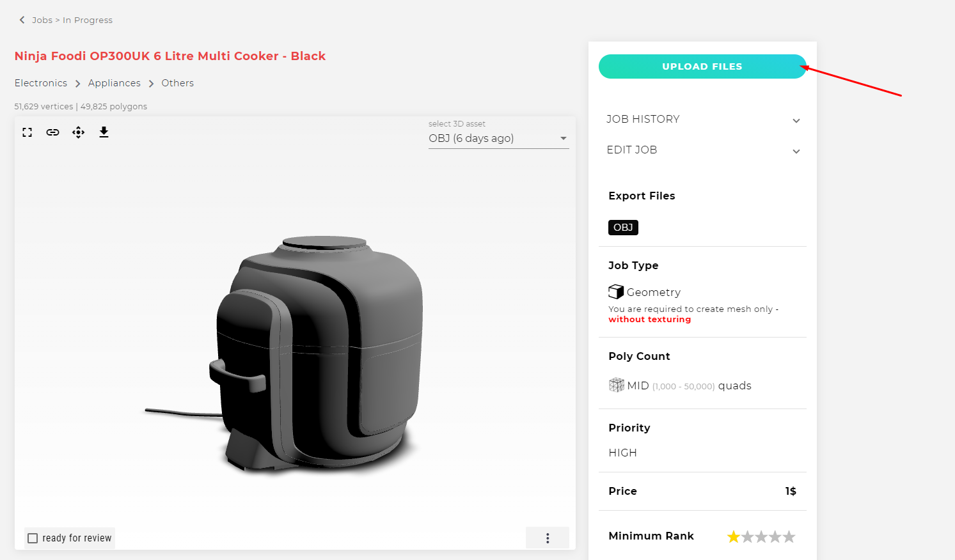The image size is (955, 560).
Task: Click the Geometry cube icon
Action: point(616,292)
